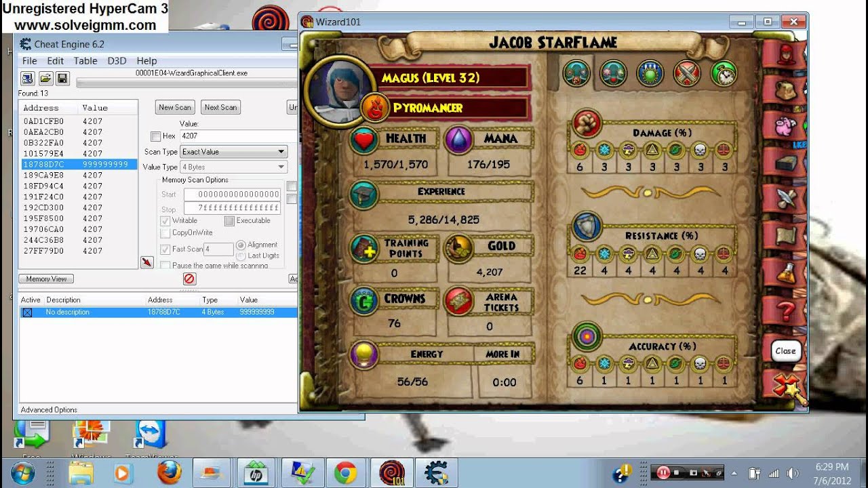Select the Last Digits radio button
Image resolution: width=868 pixels, height=488 pixels.
pyautogui.click(x=241, y=256)
